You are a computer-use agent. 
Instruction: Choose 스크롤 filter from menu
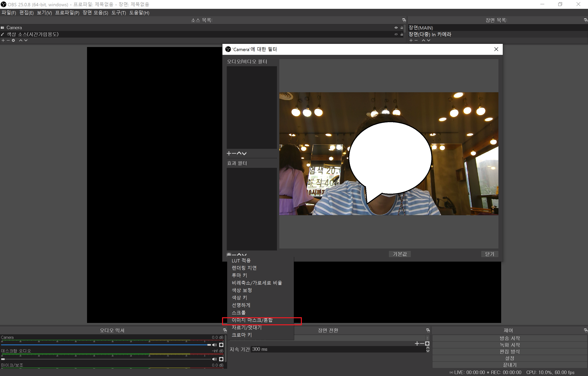[x=260, y=313]
